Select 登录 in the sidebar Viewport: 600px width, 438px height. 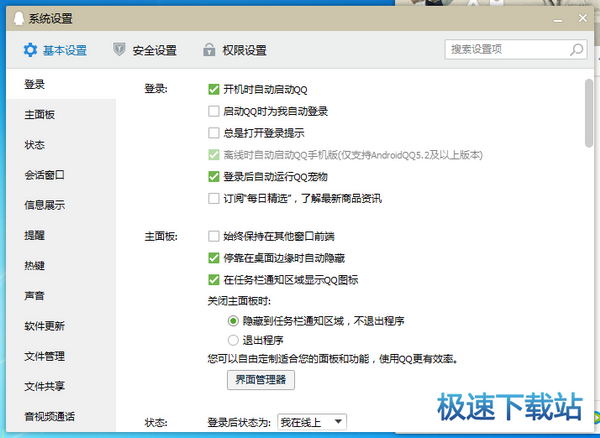61,84
